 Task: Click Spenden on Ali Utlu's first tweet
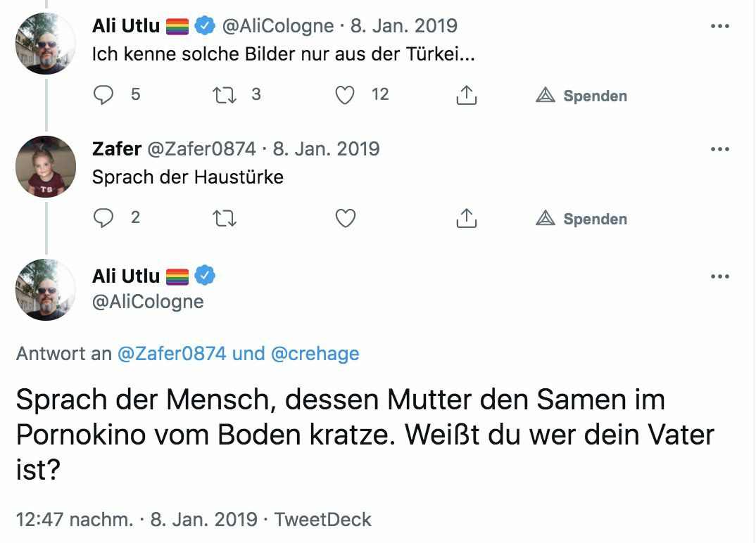click(582, 96)
